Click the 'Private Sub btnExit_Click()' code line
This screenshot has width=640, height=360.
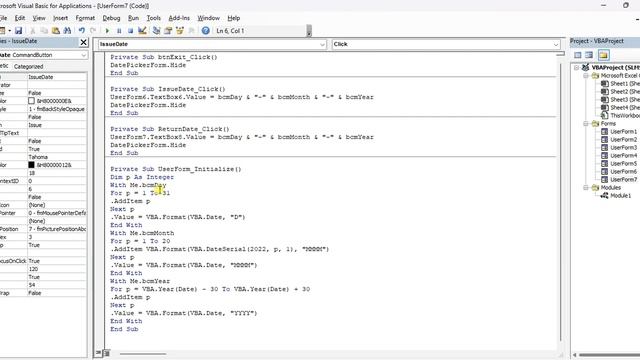(x=164, y=57)
